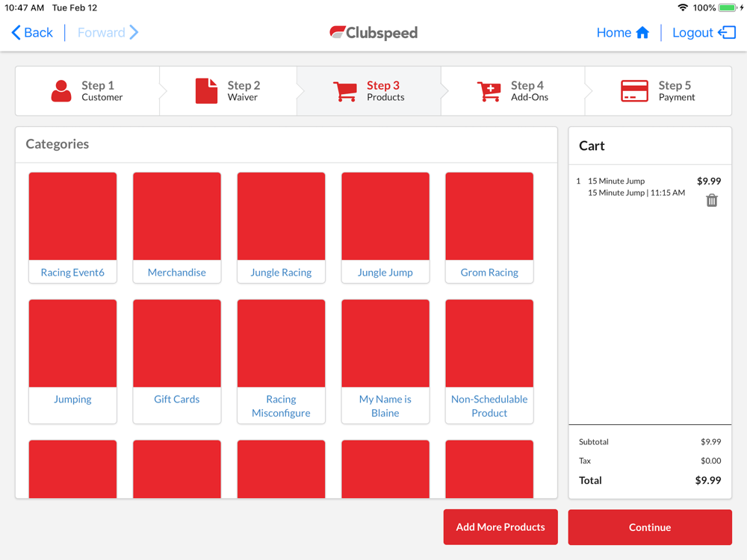Select the Racing Event6 category
This screenshot has height=560, width=747.
[x=72, y=228]
